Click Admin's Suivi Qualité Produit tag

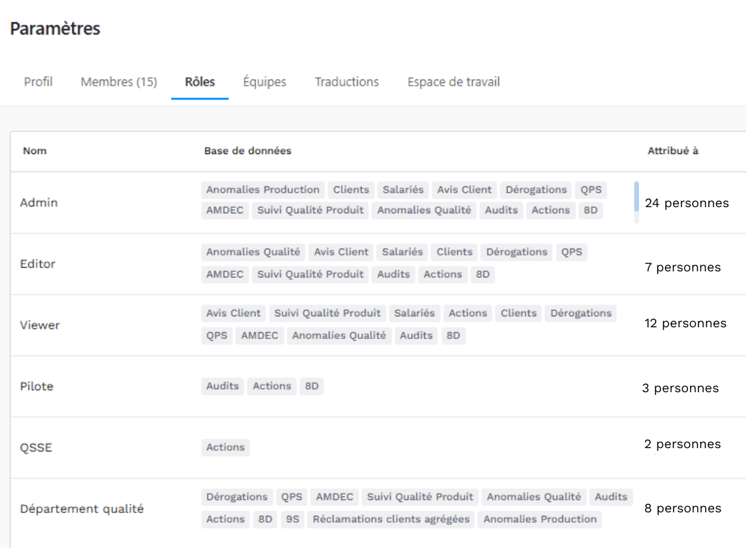click(x=310, y=211)
